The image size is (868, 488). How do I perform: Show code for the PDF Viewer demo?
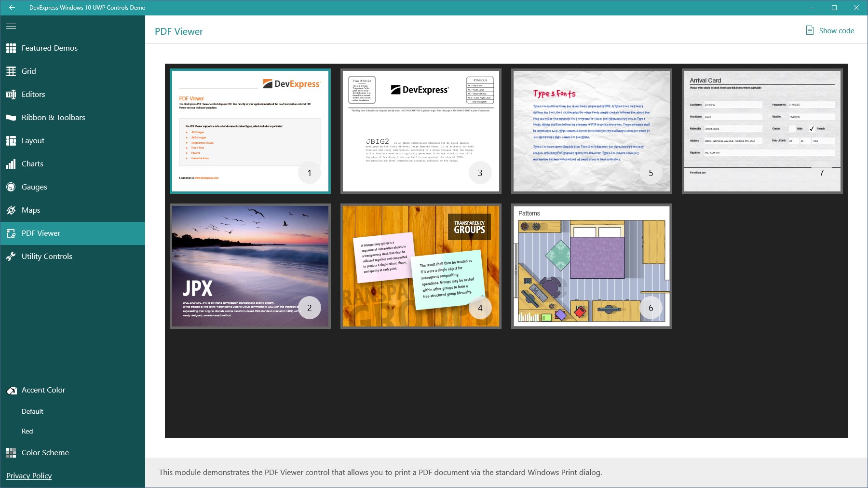[830, 30]
